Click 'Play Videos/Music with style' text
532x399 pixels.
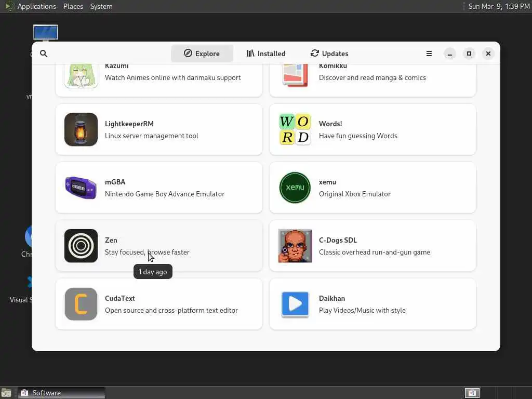pos(362,311)
